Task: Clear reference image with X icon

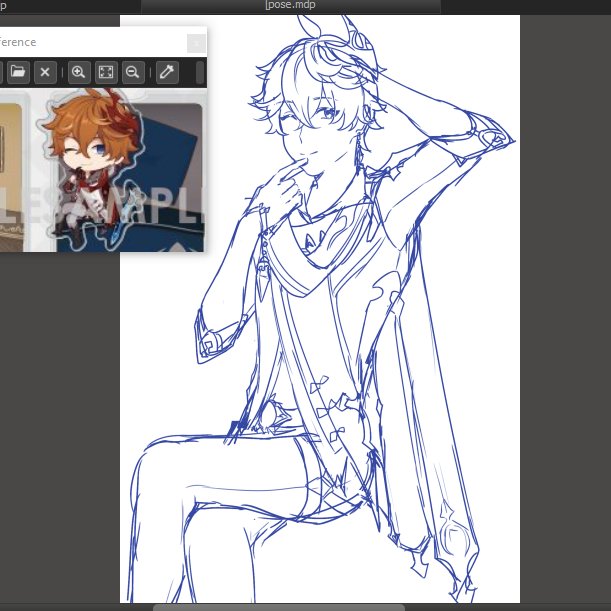Action: [x=45, y=72]
